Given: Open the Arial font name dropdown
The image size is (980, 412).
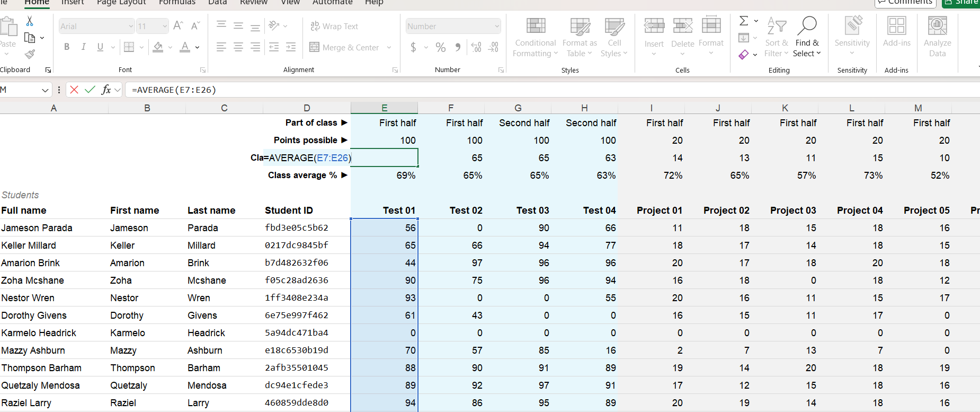Looking at the screenshot, I should (131, 26).
